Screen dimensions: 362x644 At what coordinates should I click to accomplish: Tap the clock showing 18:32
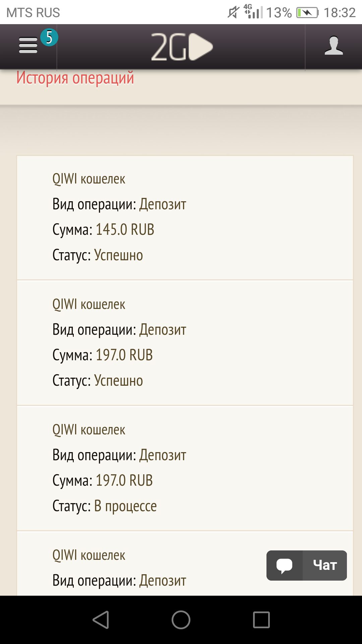click(339, 13)
